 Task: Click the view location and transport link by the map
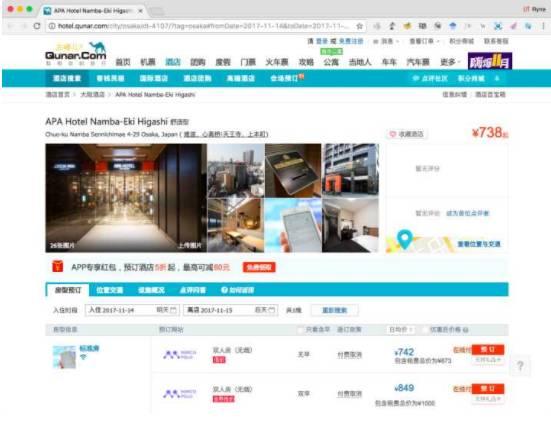click(479, 244)
